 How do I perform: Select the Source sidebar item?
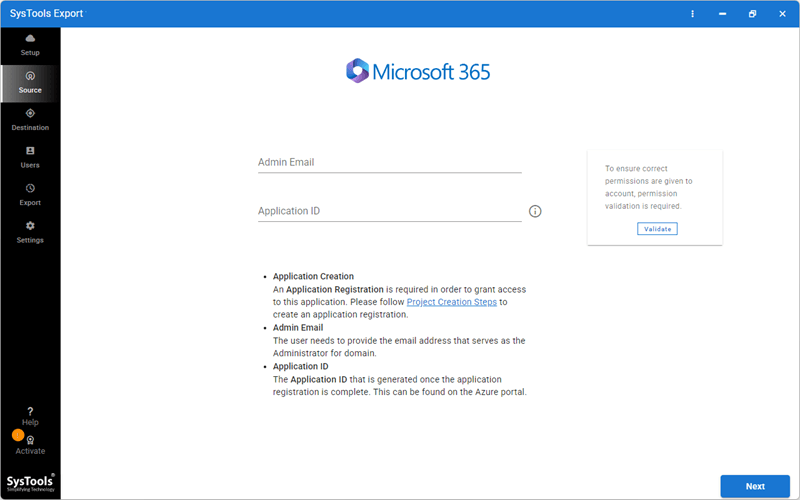[x=30, y=83]
